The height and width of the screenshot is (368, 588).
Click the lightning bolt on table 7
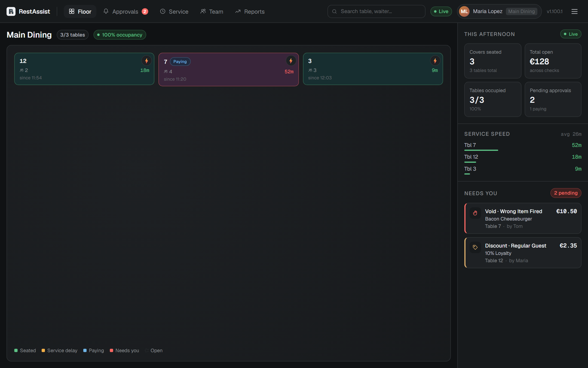click(x=291, y=61)
